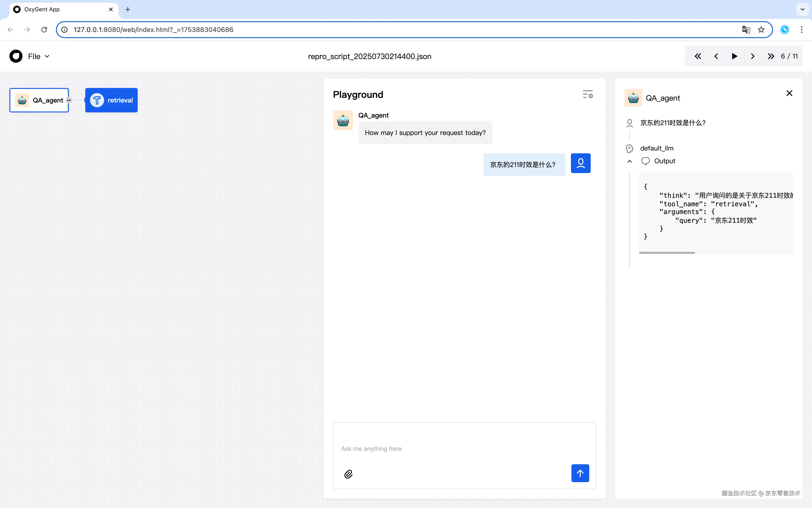
Task: Click the default_llm head icon
Action: point(629,148)
